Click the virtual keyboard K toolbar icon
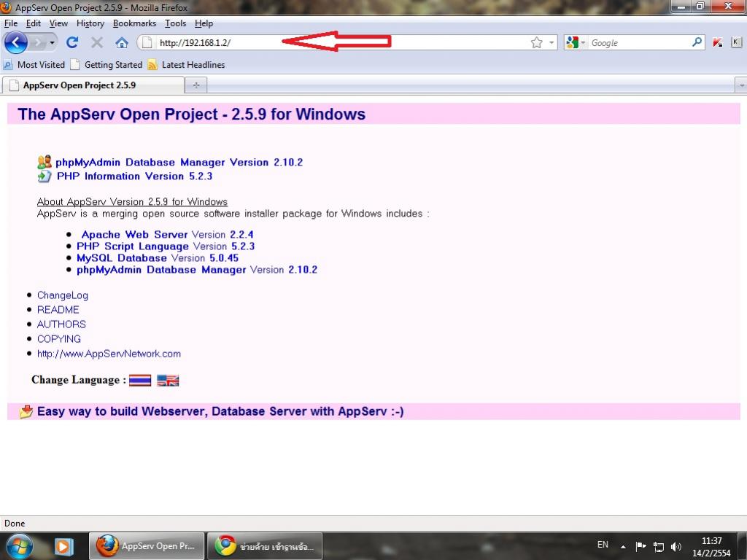 (x=736, y=42)
